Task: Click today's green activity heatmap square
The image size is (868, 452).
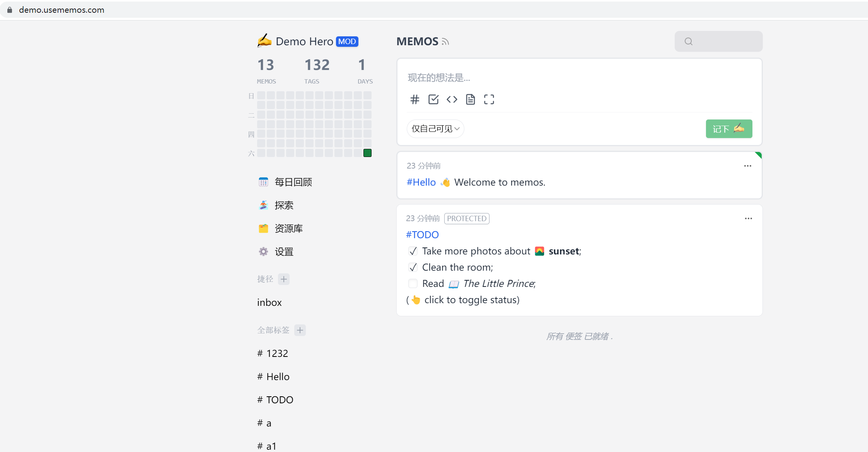Action: tap(367, 153)
